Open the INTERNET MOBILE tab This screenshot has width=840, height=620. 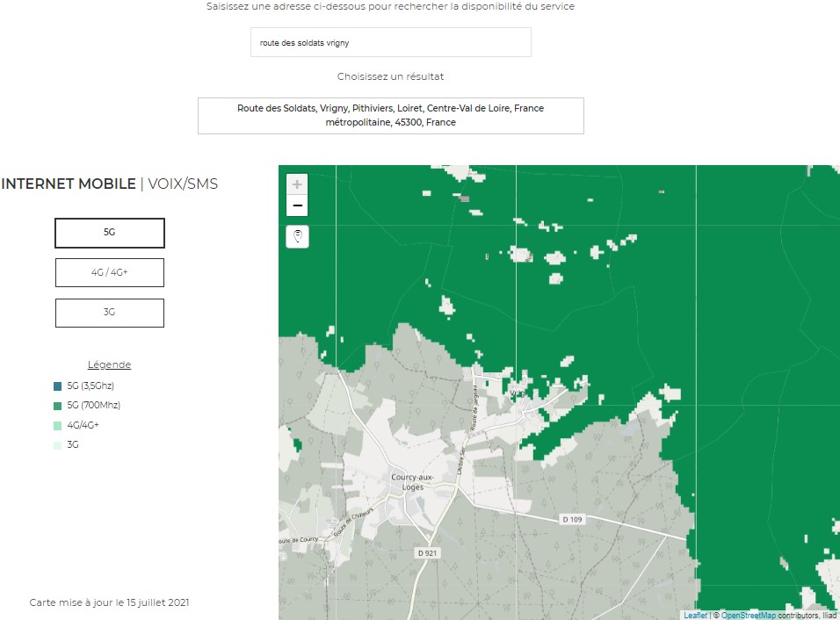click(x=69, y=184)
